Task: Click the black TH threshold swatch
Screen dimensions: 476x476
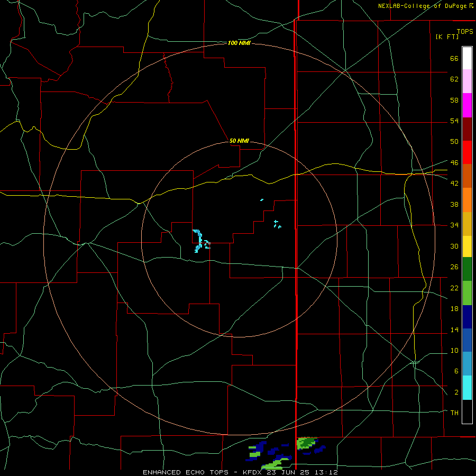Action: point(467,411)
